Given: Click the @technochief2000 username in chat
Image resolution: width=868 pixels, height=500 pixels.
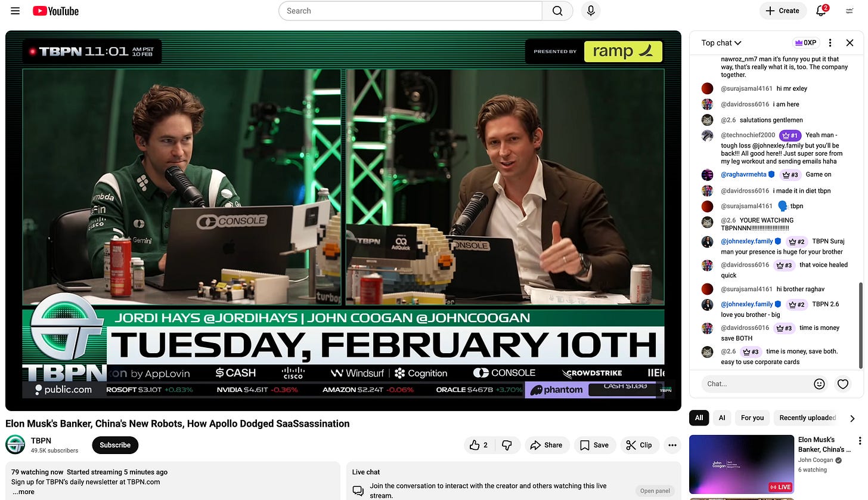Looking at the screenshot, I should click(748, 135).
